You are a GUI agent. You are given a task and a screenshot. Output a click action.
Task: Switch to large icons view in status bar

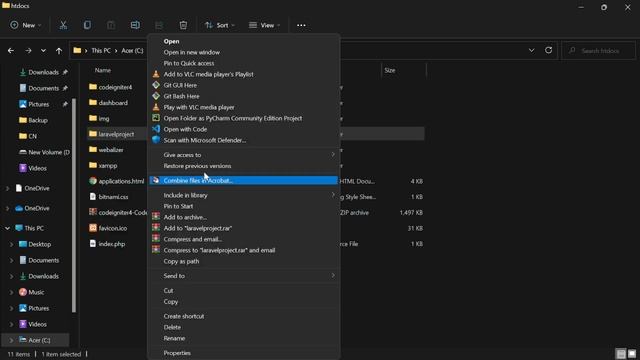(632, 353)
